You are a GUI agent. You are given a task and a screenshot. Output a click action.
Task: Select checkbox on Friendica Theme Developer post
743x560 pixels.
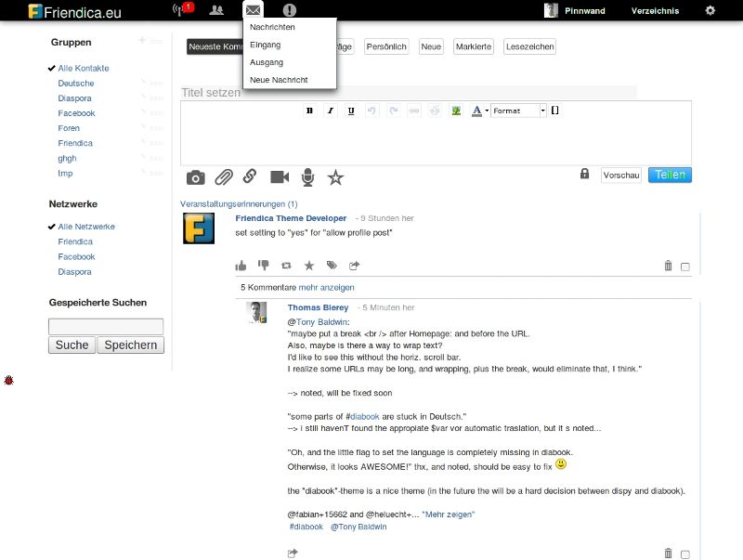[685, 267]
